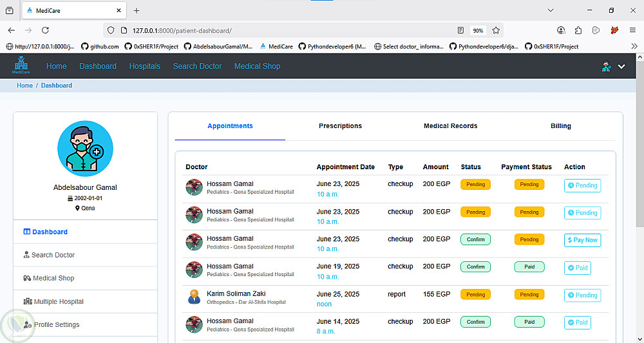Click 'noon' appointment time

tap(324, 304)
